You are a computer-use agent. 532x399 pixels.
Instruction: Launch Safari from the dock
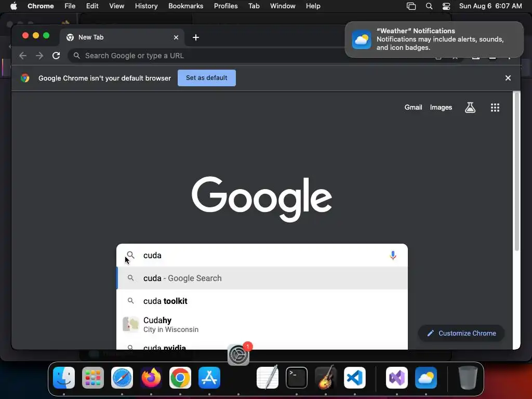coord(122,378)
